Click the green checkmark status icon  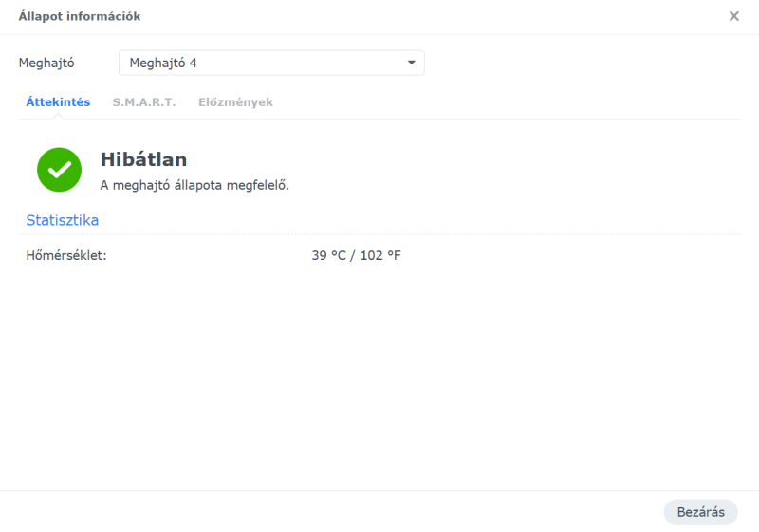click(59, 170)
